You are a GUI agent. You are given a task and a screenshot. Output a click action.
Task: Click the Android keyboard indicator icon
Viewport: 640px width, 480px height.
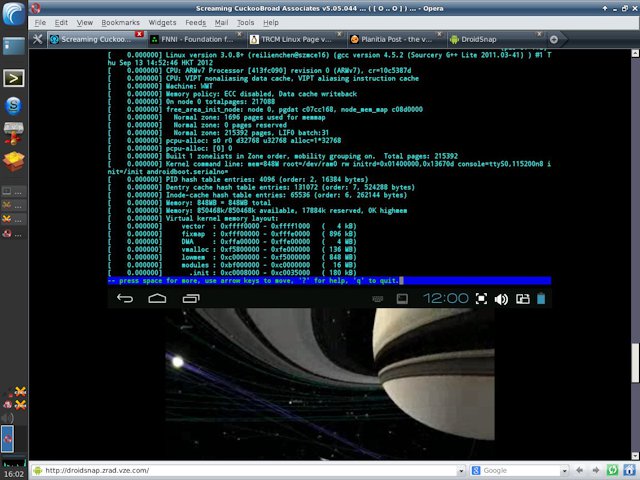378,299
